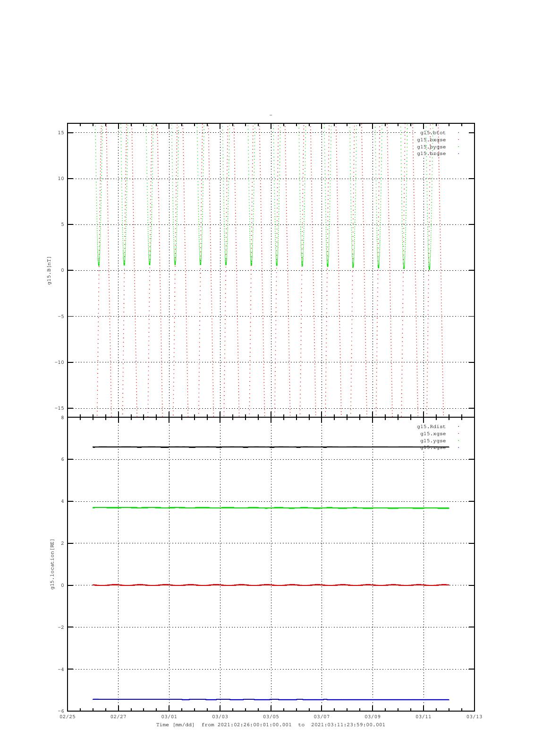Click the -10 tick on the B[nT] axis

click(59, 362)
